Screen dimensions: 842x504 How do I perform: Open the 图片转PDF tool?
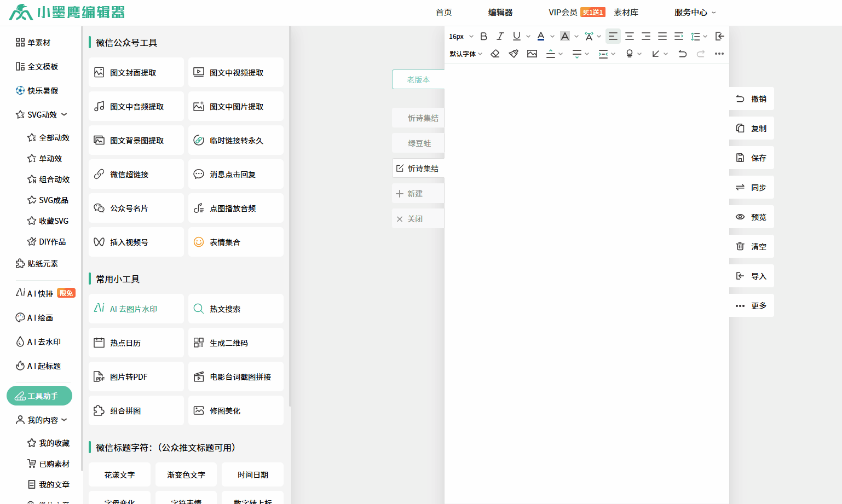(136, 376)
